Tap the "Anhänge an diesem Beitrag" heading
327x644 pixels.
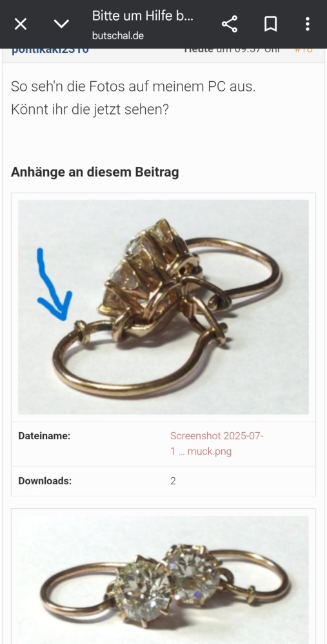point(95,172)
